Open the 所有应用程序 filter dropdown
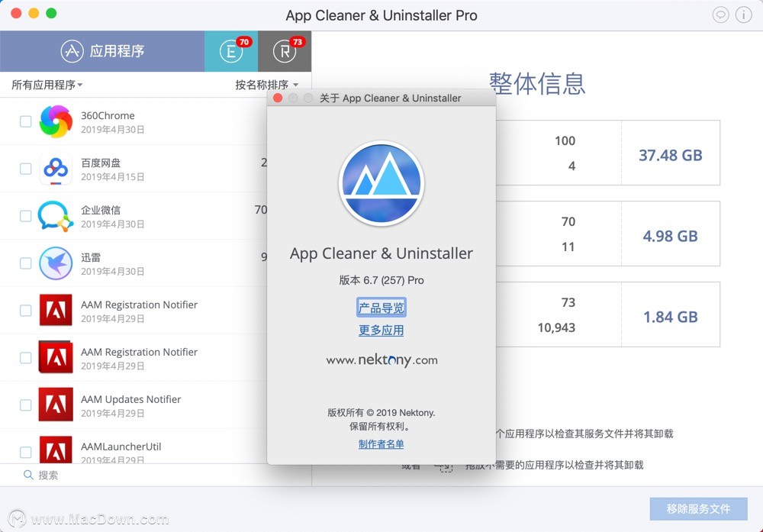 [47, 85]
